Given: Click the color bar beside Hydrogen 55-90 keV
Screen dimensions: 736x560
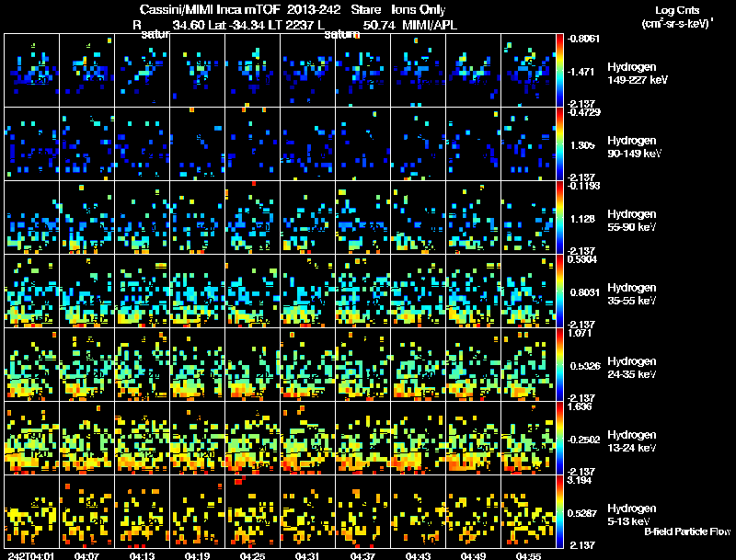Looking at the screenshot, I should 559,217.
